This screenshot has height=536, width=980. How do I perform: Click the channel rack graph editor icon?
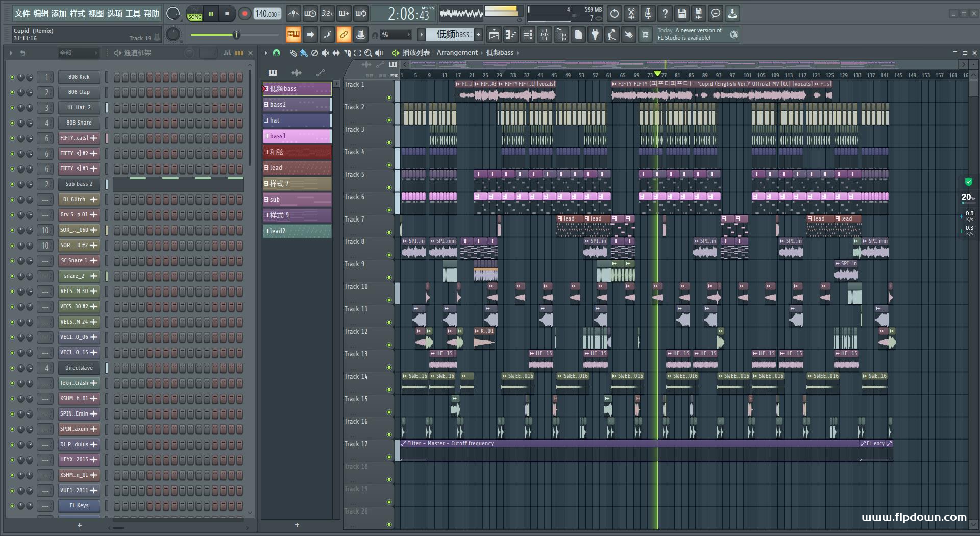(x=228, y=53)
